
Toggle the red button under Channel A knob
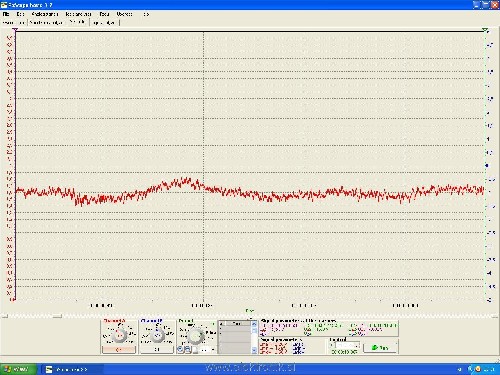coord(119,350)
